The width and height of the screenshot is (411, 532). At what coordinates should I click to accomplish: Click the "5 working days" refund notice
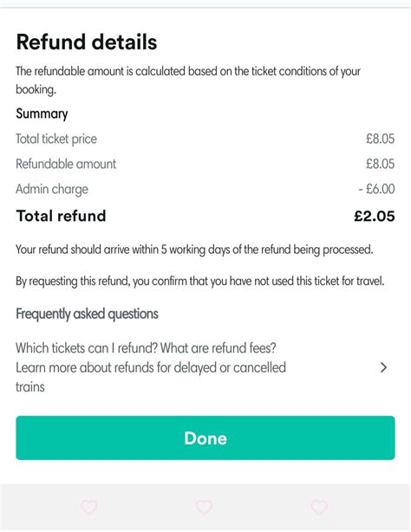[x=194, y=250]
